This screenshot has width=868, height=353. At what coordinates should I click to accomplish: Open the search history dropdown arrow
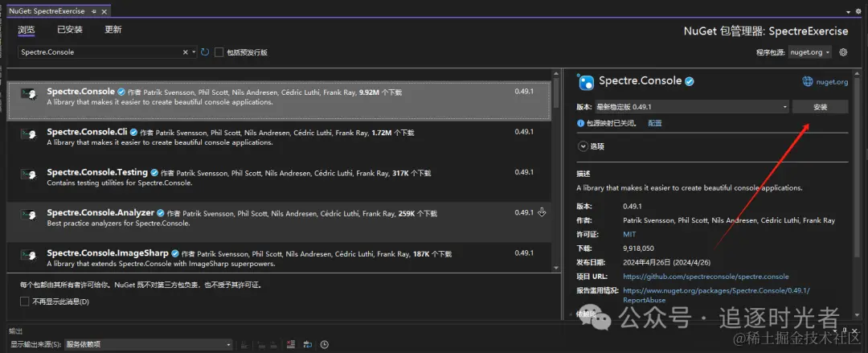[x=194, y=52]
